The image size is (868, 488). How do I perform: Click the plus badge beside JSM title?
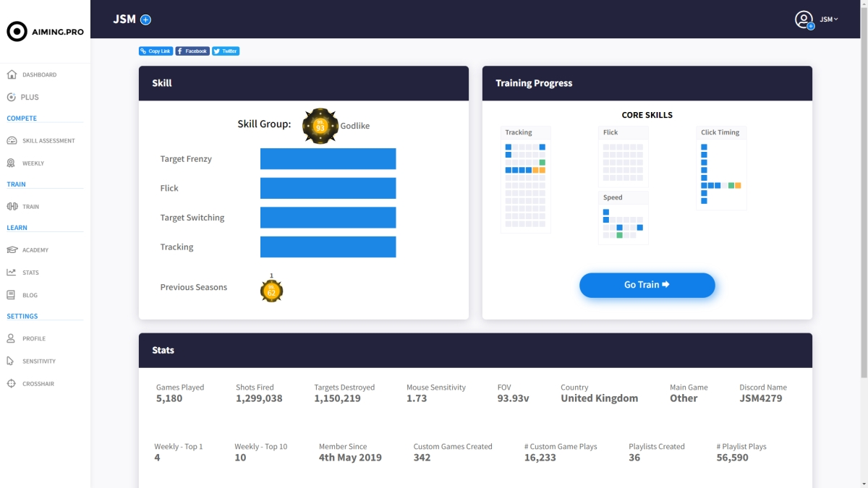point(145,20)
